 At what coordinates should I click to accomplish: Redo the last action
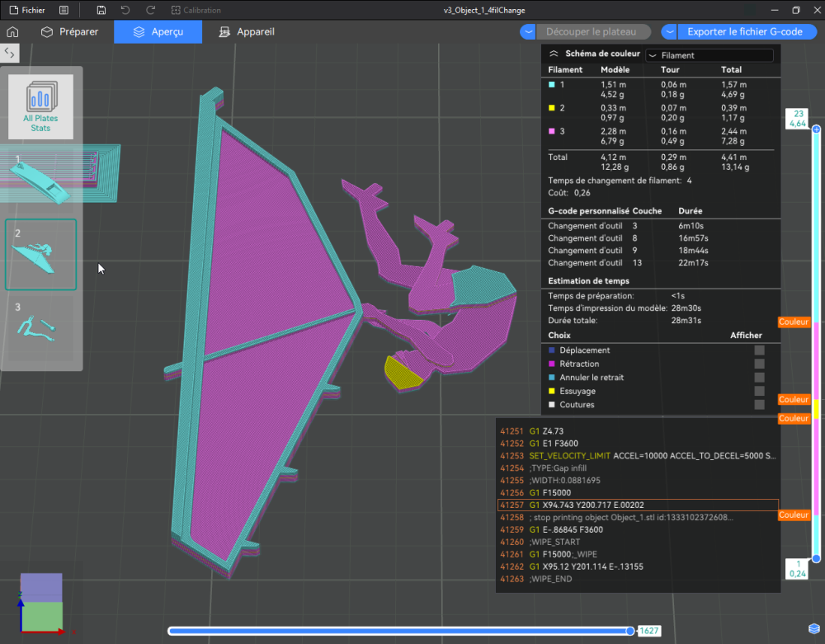pos(150,10)
